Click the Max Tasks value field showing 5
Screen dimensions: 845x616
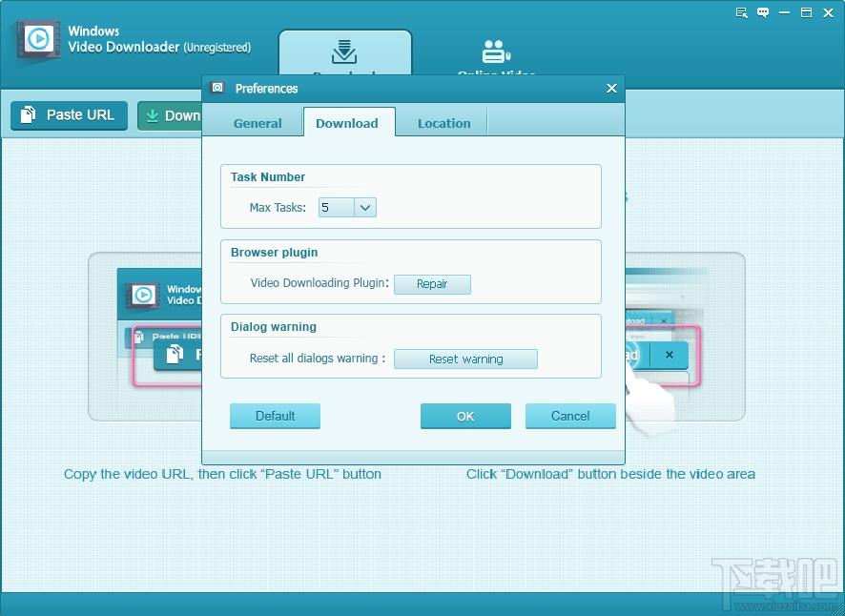[337, 208]
